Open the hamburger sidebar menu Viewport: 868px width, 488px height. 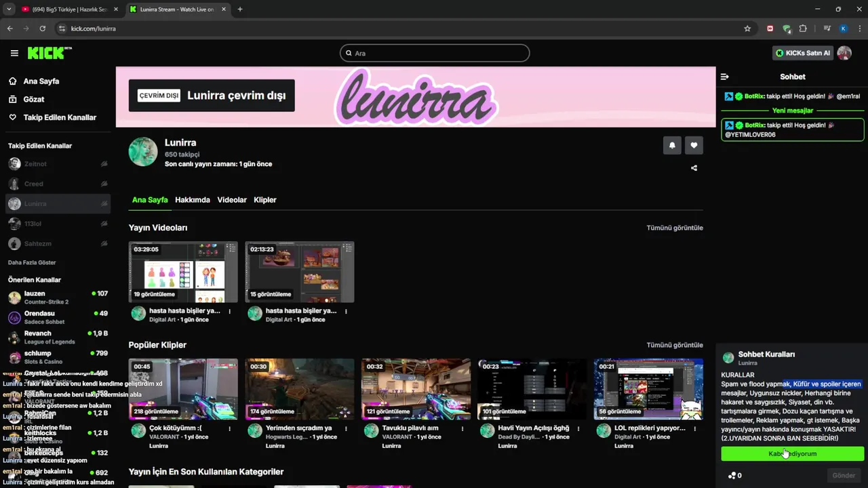pos(14,53)
